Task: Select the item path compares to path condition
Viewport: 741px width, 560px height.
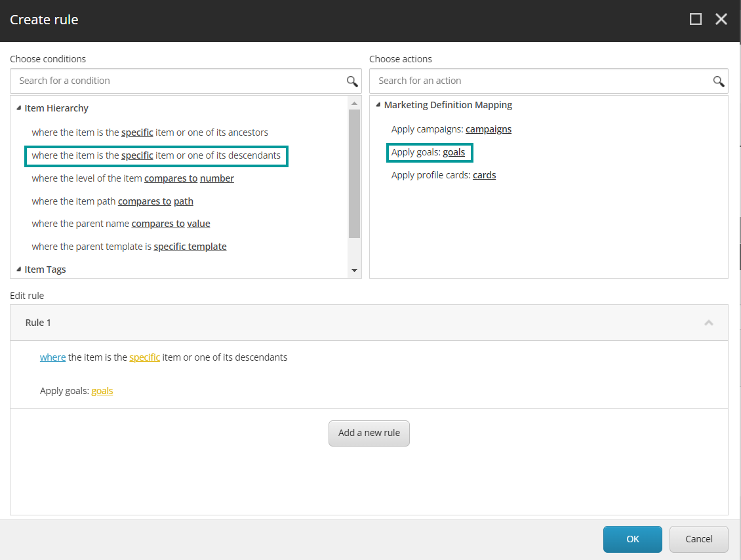Action: [113, 201]
